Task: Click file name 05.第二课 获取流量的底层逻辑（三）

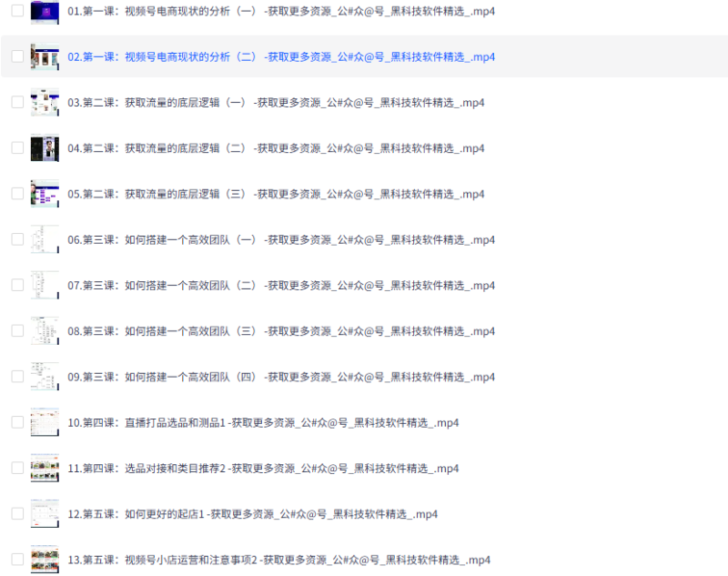Action: click(x=276, y=194)
